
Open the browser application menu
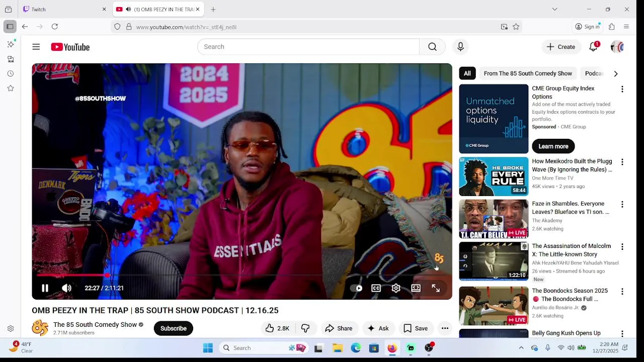pos(626,27)
